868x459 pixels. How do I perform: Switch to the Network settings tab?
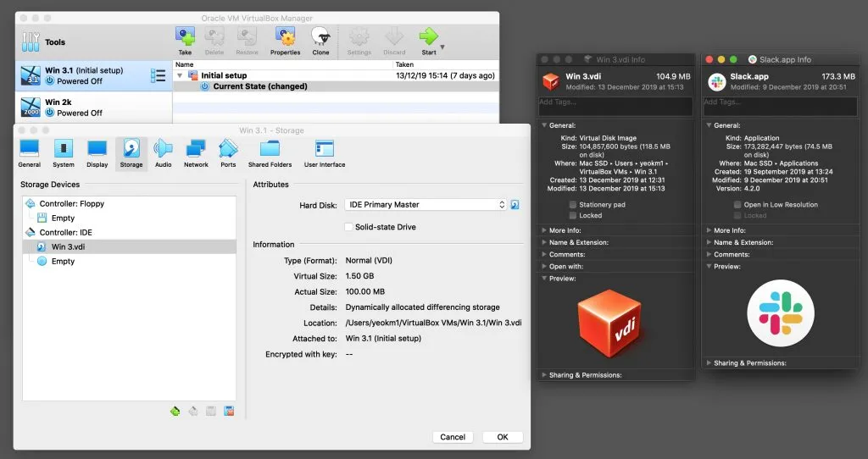196,154
